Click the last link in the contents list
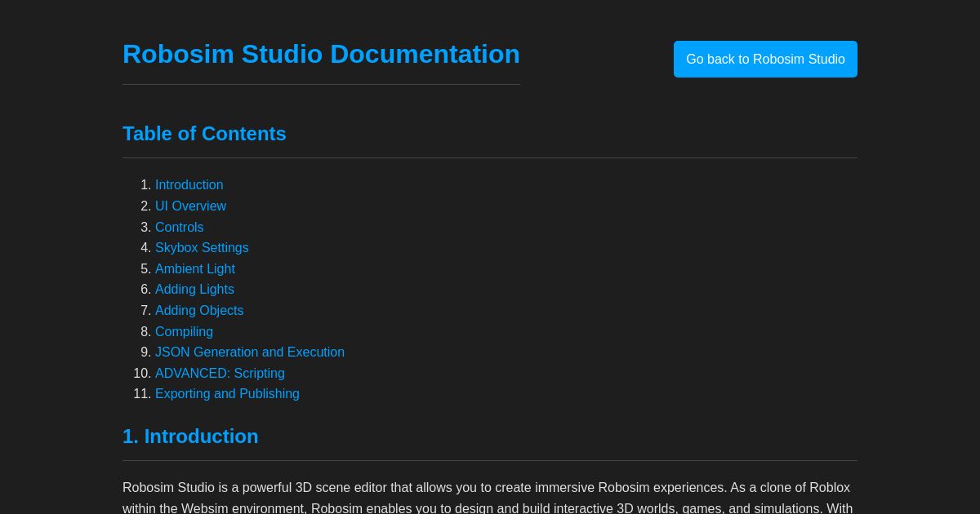The height and width of the screenshot is (514, 980). tap(227, 393)
